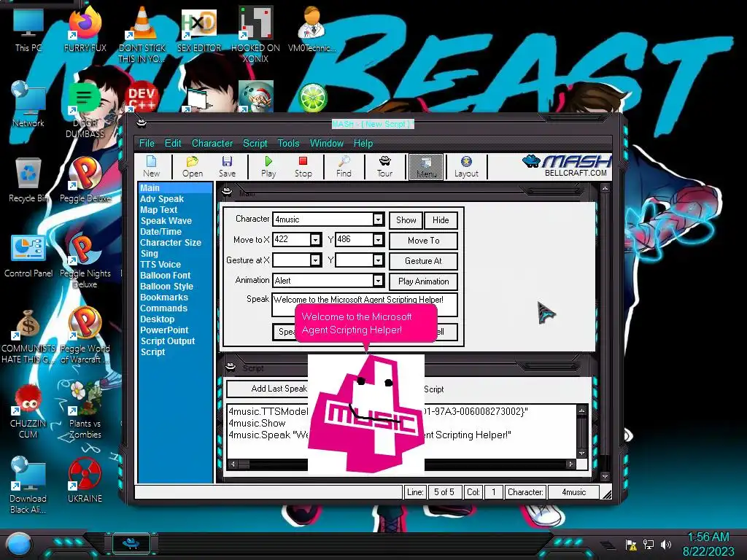This screenshot has height=560, width=747.
Task: Open Script Output sidebar page
Action: coord(168,341)
